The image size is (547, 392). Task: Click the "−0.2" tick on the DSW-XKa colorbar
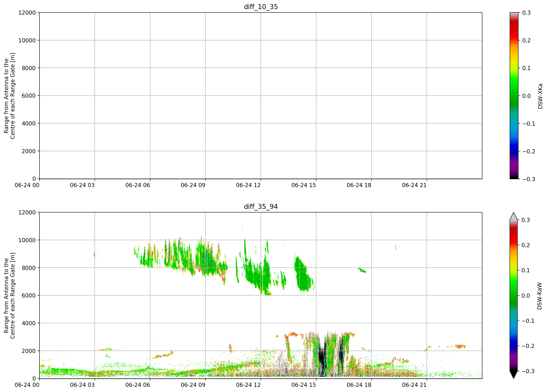tap(529, 152)
